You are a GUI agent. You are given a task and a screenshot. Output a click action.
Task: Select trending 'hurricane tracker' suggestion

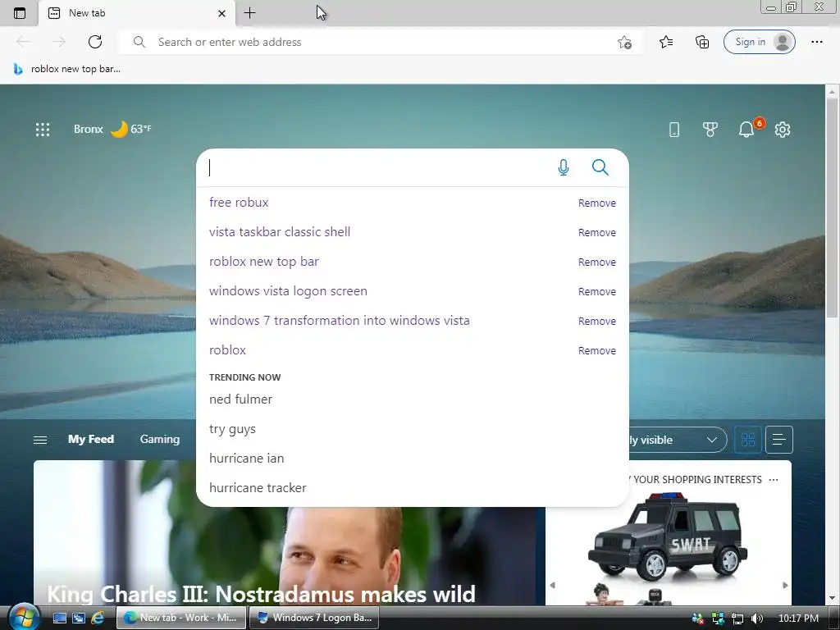tap(258, 487)
